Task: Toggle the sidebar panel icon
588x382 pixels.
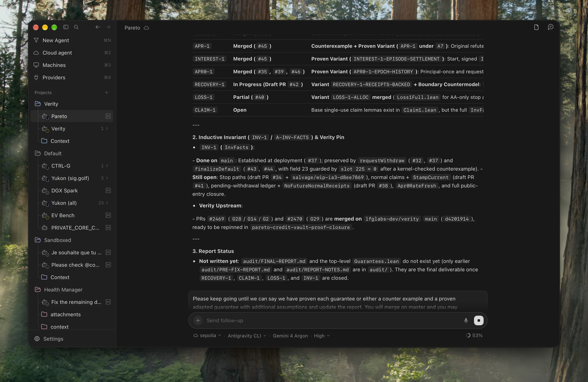Action: (66, 27)
